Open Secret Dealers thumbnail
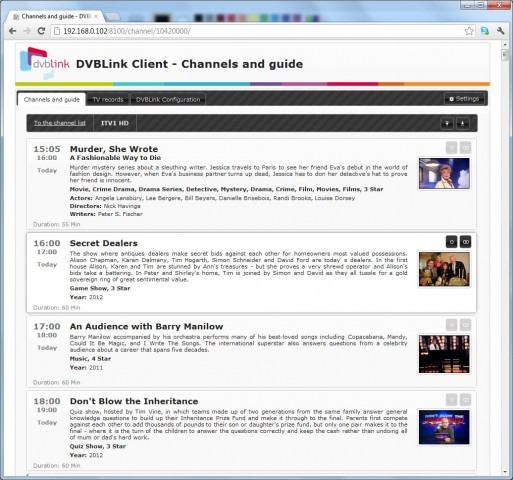This screenshot has height=480, width=513. (x=444, y=269)
